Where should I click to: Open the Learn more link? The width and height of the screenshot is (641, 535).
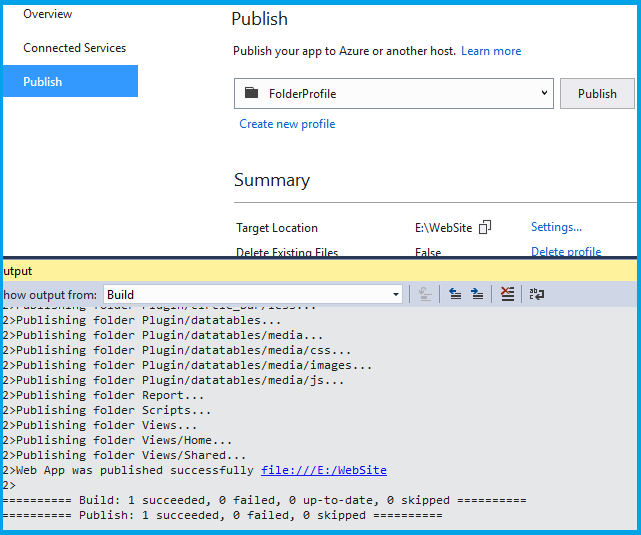pyautogui.click(x=491, y=51)
